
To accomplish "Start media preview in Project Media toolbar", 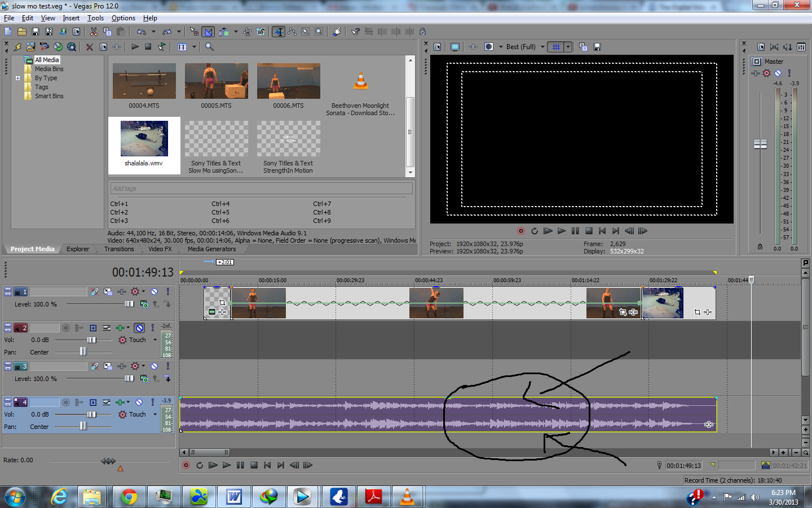I will tap(135, 47).
